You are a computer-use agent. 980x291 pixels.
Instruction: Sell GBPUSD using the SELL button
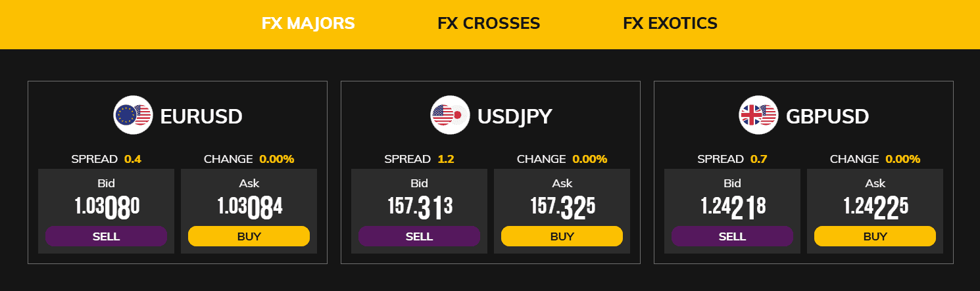pyautogui.click(x=732, y=236)
